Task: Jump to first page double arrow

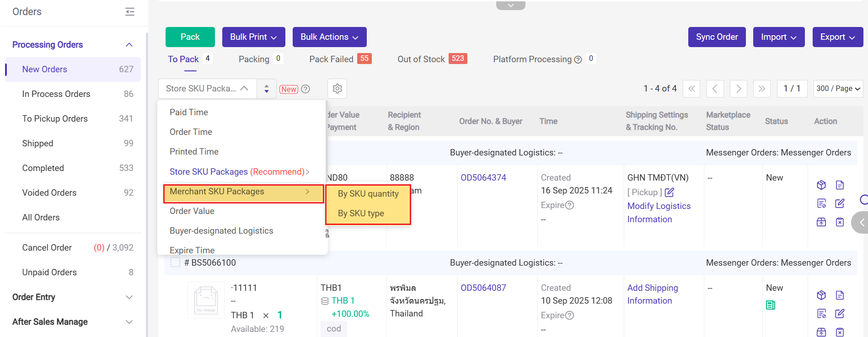Action: pos(691,89)
